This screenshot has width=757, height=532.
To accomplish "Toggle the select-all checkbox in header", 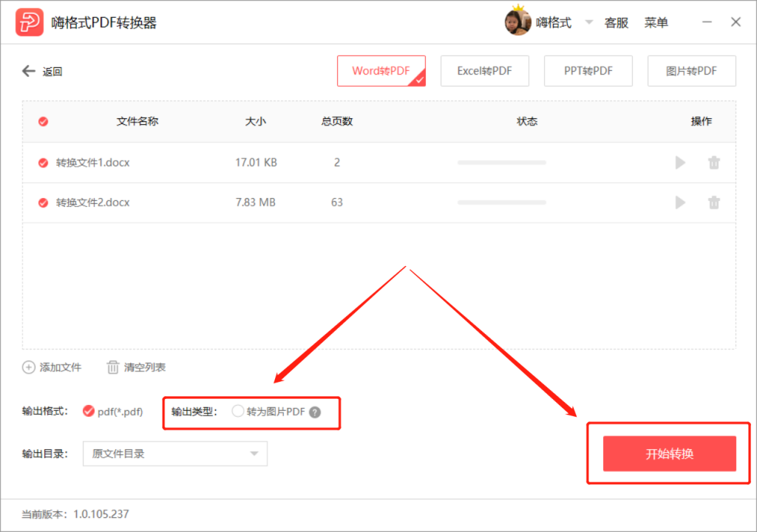I will 44,122.
